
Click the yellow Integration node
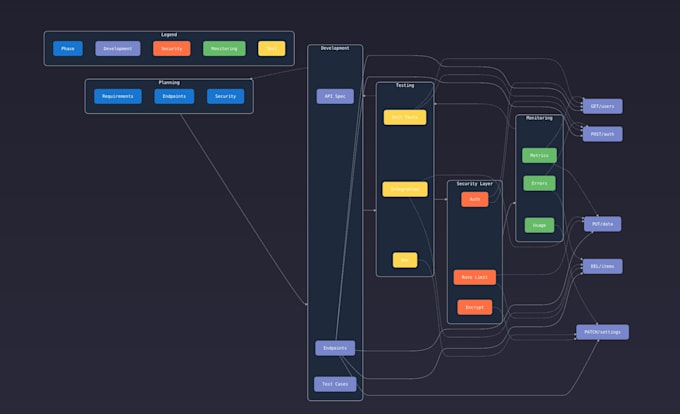(405, 189)
